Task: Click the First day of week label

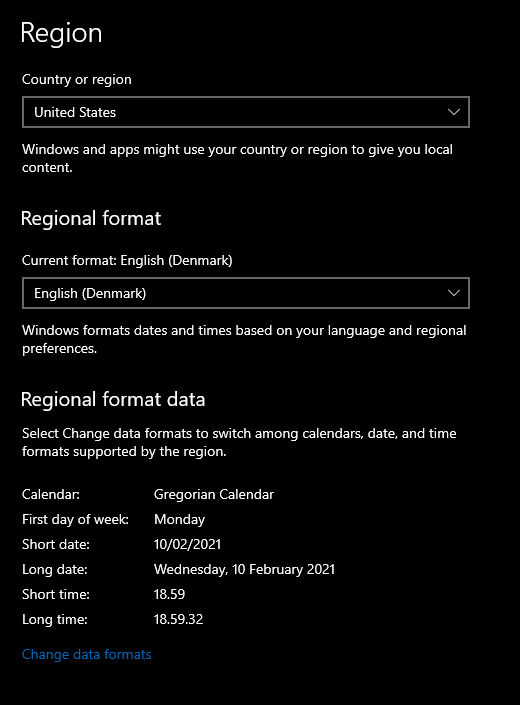Action: 76,519
